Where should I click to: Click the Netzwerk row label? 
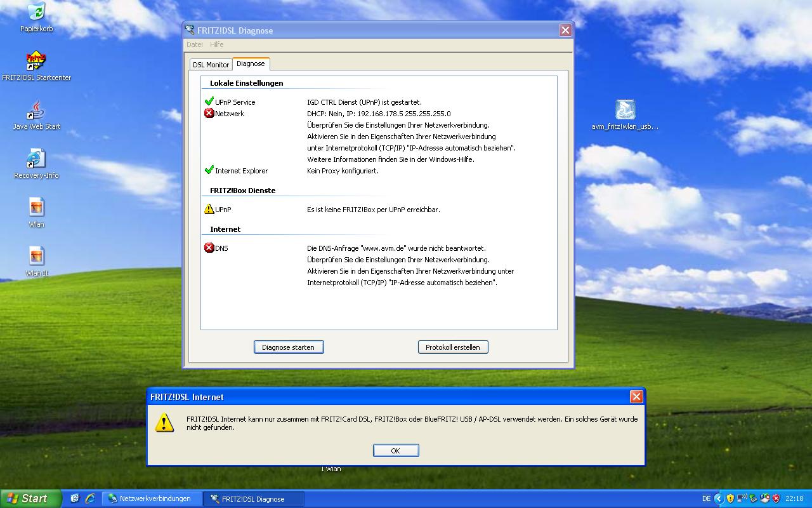coord(230,114)
